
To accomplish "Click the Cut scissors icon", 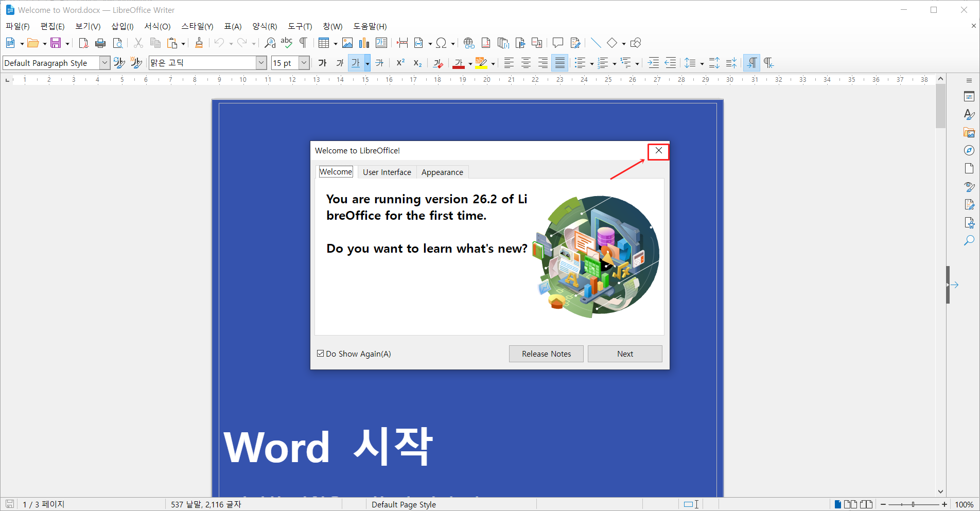I will point(138,43).
